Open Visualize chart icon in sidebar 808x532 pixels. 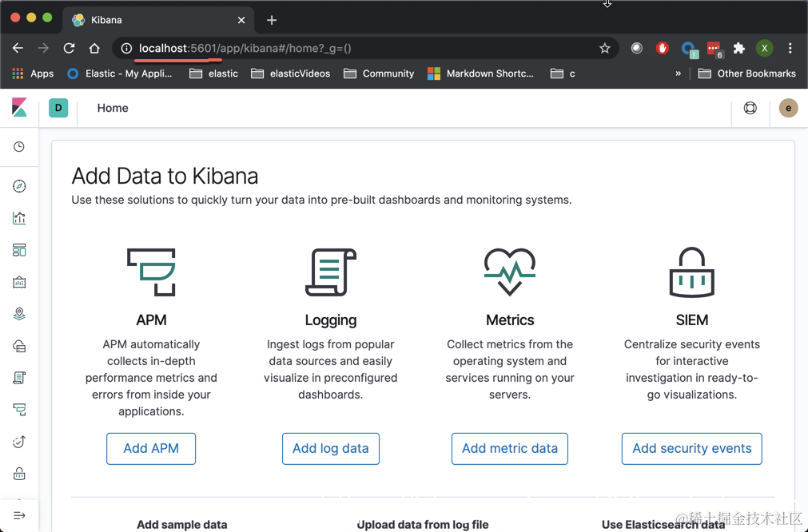pyautogui.click(x=19, y=218)
